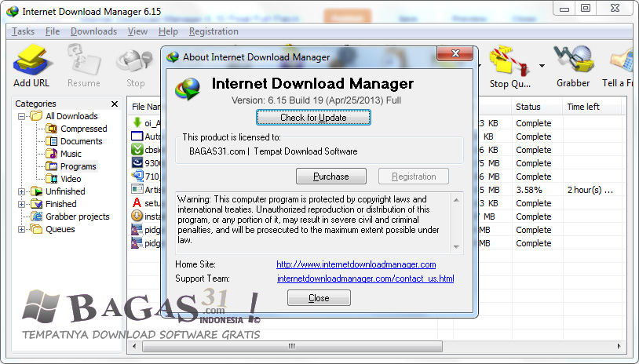Image resolution: width=639 pixels, height=364 pixels.
Task: Open the Grabber tool icon
Action: [573, 60]
